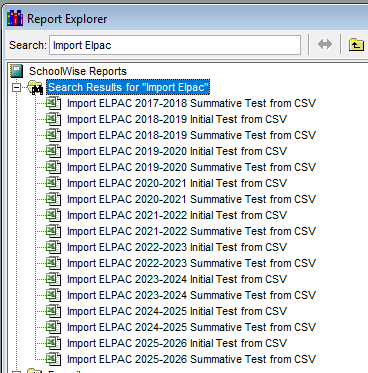
Task: Select Import ELPAC 2023-2024 Summative Test from CSV
Action: (191, 295)
